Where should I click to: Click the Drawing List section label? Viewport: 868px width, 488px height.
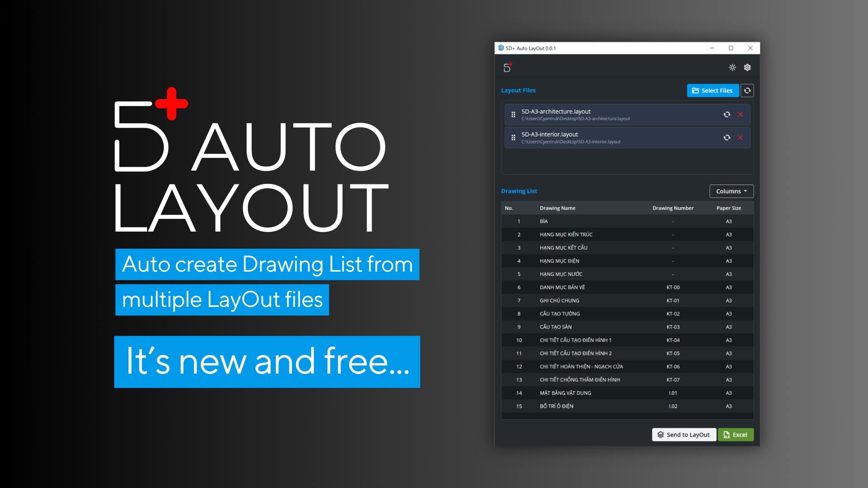tap(519, 191)
